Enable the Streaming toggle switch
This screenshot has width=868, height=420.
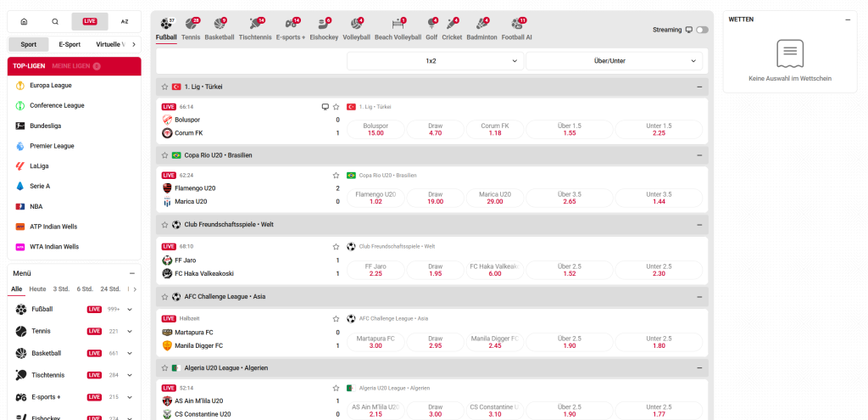[x=702, y=30]
